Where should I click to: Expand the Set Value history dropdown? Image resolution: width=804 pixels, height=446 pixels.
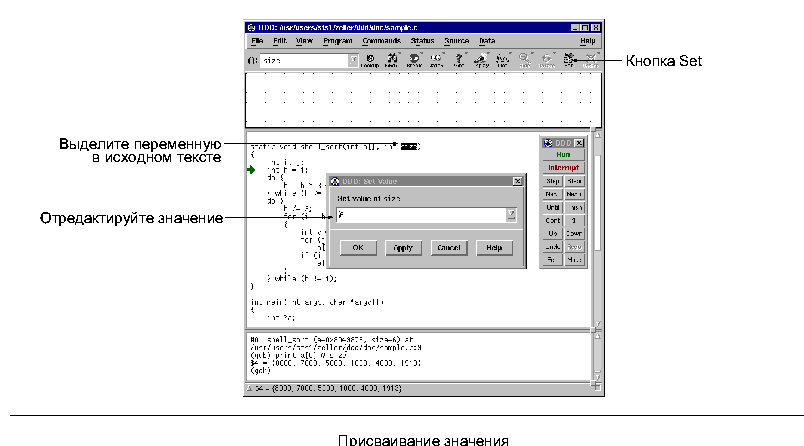click(x=511, y=214)
